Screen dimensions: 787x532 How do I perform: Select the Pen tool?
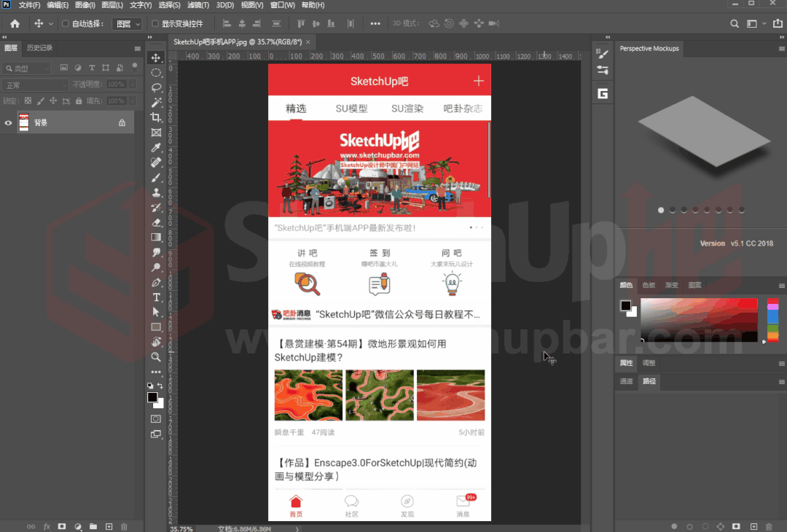pos(156,283)
